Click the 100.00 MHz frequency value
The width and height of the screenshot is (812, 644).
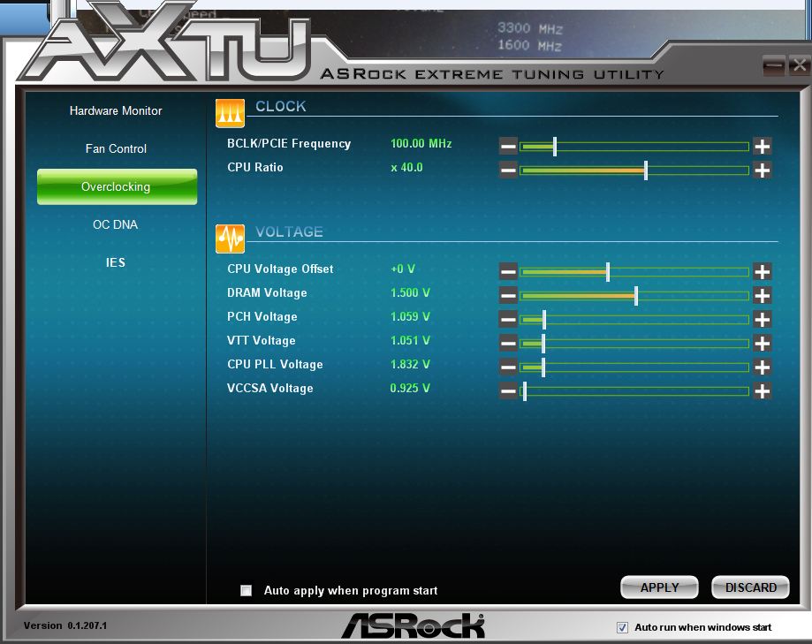[x=421, y=143]
